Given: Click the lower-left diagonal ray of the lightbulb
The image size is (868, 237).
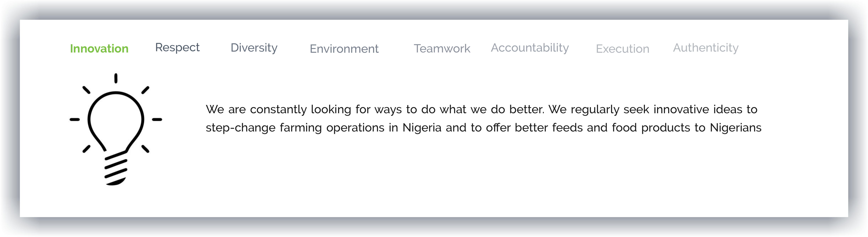Looking at the screenshot, I should (x=87, y=149).
